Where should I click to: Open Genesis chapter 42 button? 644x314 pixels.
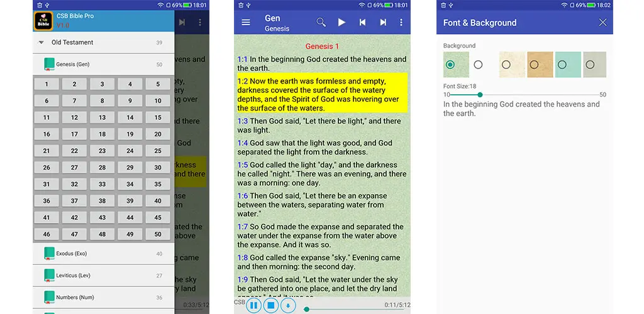(x=74, y=218)
